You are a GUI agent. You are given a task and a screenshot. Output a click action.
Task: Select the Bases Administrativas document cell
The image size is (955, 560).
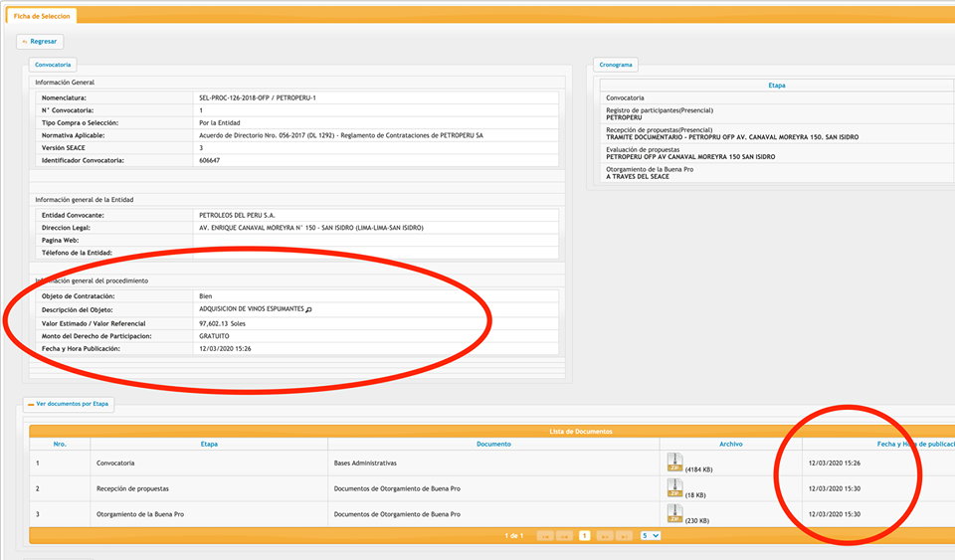[493, 463]
